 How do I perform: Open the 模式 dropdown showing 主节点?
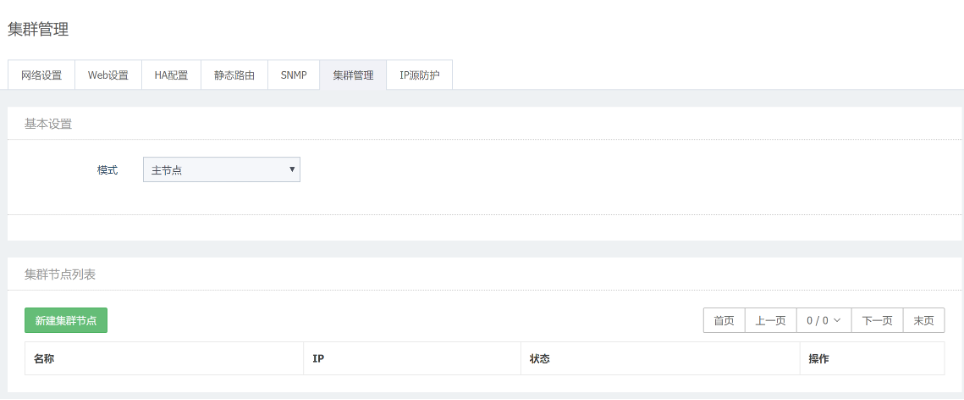click(x=221, y=170)
